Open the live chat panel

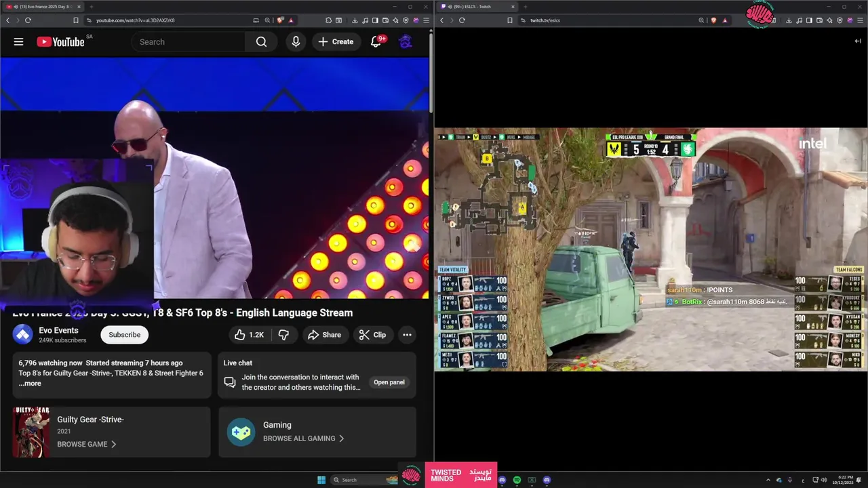point(389,382)
